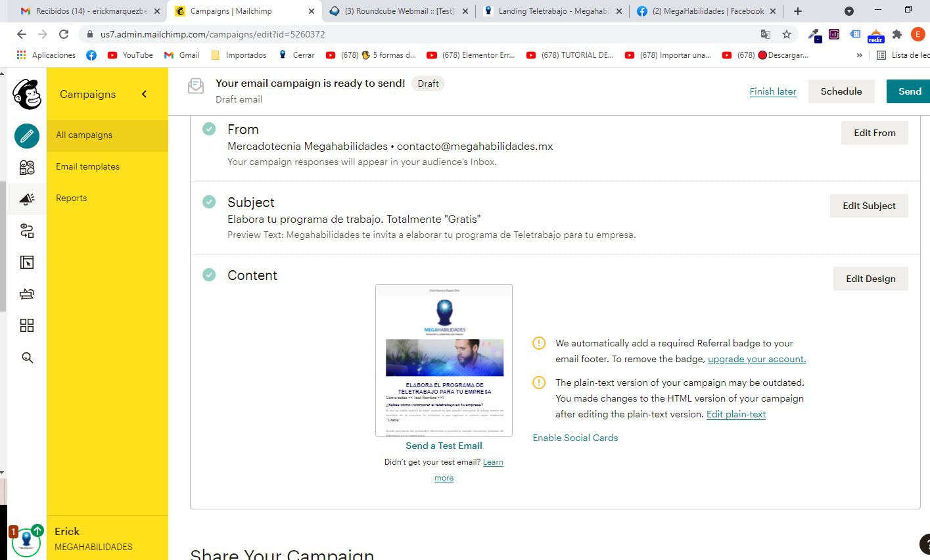Click upgrade your account link
Image resolution: width=930 pixels, height=560 pixels.
[756, 359]
